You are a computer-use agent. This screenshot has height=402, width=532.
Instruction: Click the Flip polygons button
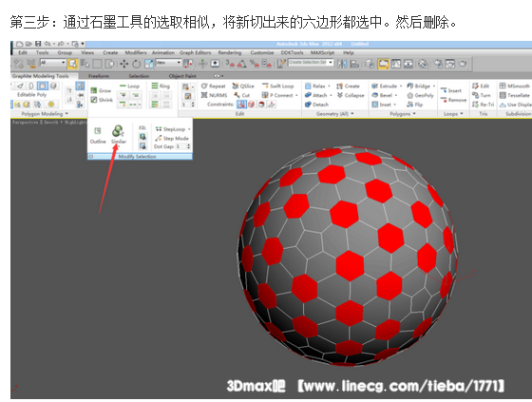(x=414, y=105)
